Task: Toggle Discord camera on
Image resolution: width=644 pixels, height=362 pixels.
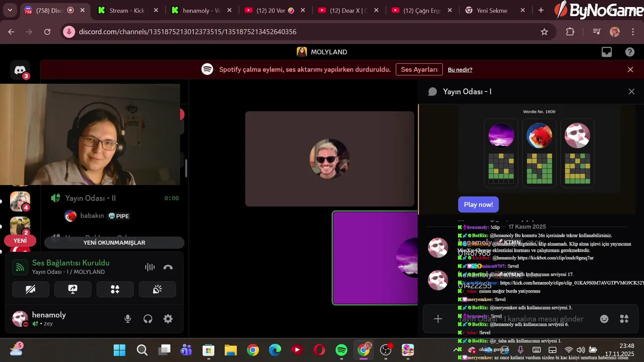Action: [x=31, y=289]
